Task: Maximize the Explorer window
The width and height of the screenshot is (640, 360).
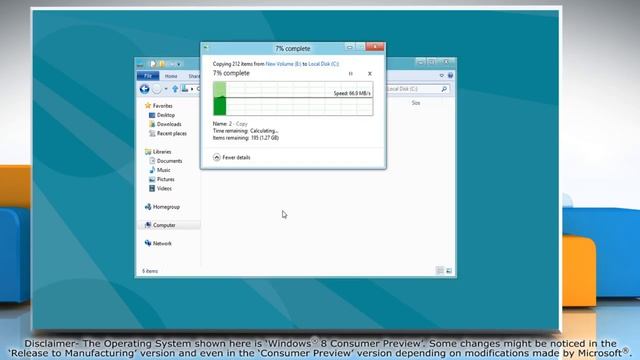Action: [x=432, y=62]
